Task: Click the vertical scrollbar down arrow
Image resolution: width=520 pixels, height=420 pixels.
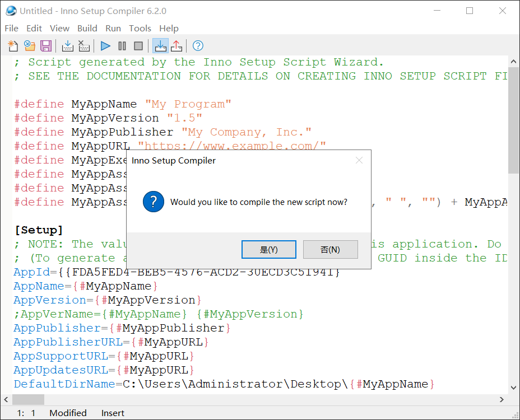Action: [x=513, y=388]
